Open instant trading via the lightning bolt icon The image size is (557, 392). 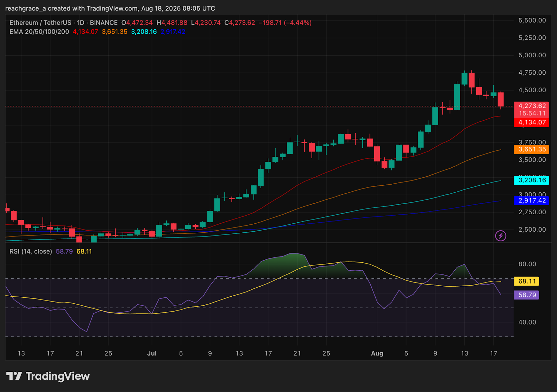pyautogui.click(x=500, y=236)
